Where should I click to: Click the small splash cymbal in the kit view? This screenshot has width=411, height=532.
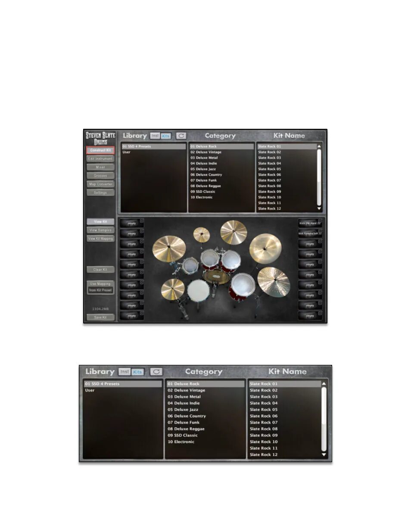pyautogui.click(x=201, y=235)
